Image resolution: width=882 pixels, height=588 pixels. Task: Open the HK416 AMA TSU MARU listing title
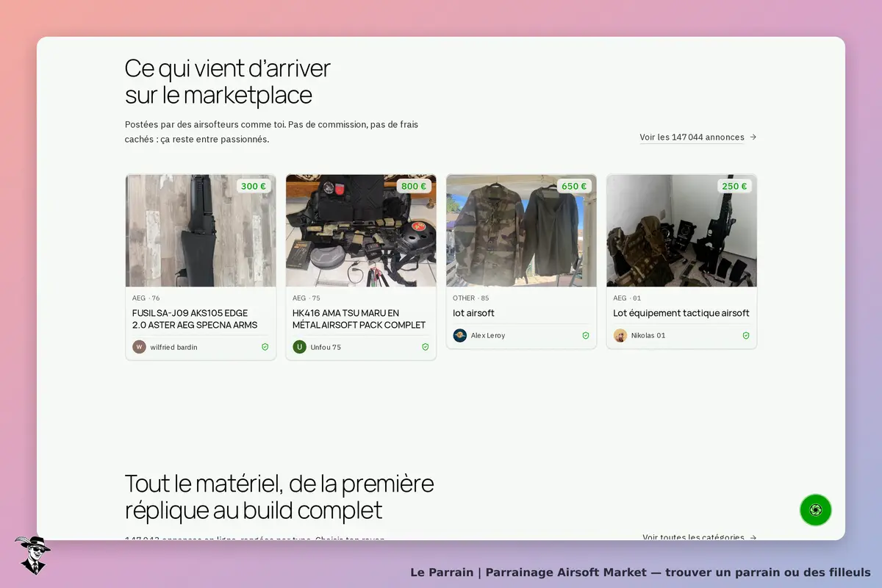tap(359, 319)
